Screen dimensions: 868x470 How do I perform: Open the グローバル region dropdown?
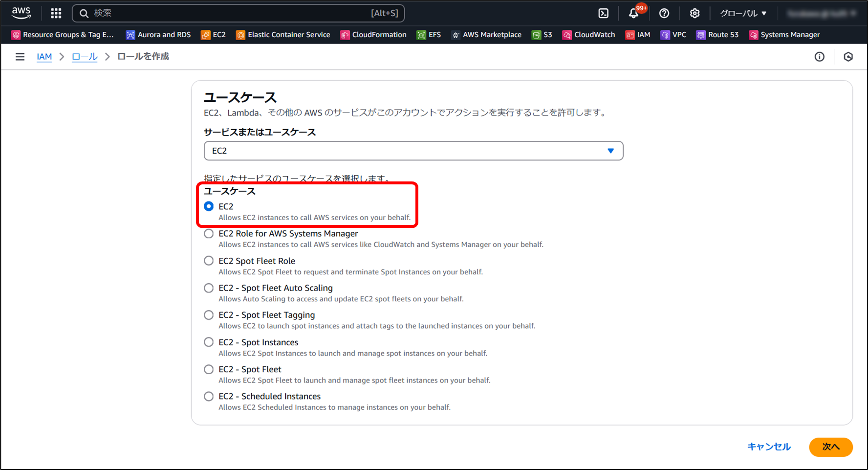click(x=743, y=13)
